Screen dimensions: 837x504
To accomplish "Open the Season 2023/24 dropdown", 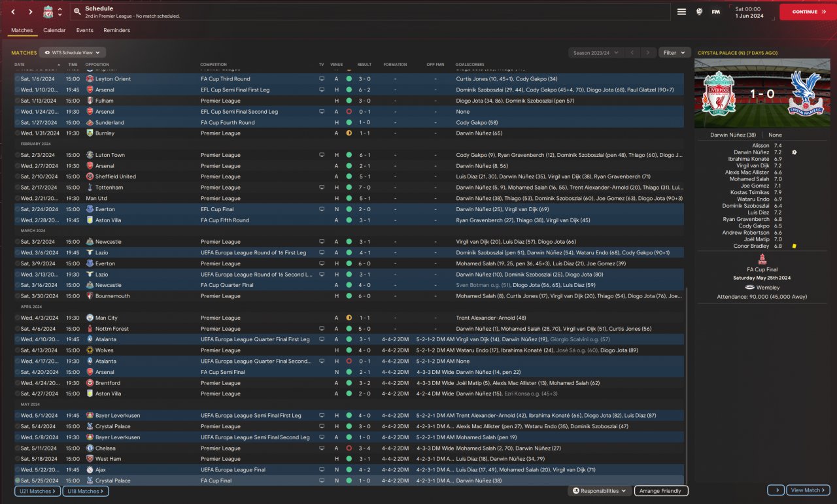I will tap(596, 52).
